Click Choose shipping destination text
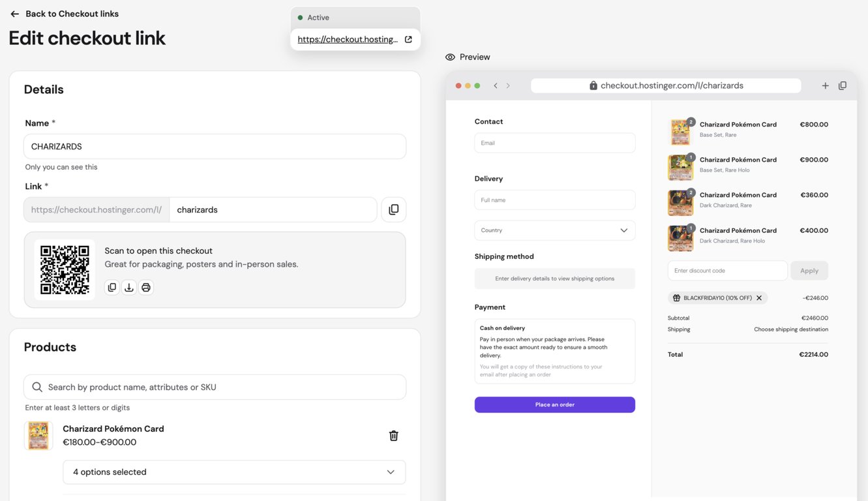The image size is (868, 501). (791, 329)
